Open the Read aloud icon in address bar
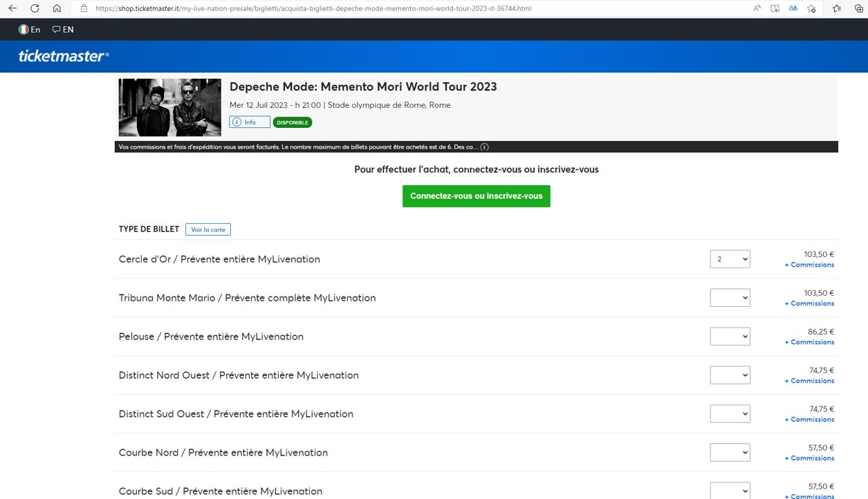Screen dimensions: 868x499 coord(757,8)
